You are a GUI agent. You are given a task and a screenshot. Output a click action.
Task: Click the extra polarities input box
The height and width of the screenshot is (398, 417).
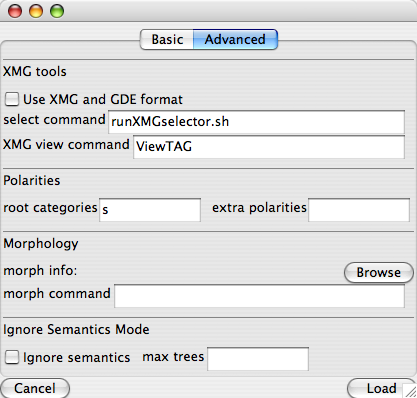point(359,210)
